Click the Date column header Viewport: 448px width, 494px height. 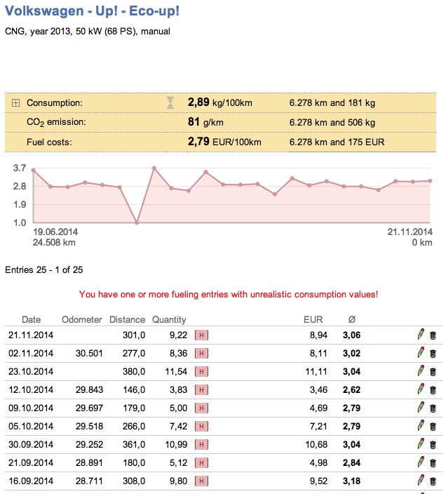31,319
